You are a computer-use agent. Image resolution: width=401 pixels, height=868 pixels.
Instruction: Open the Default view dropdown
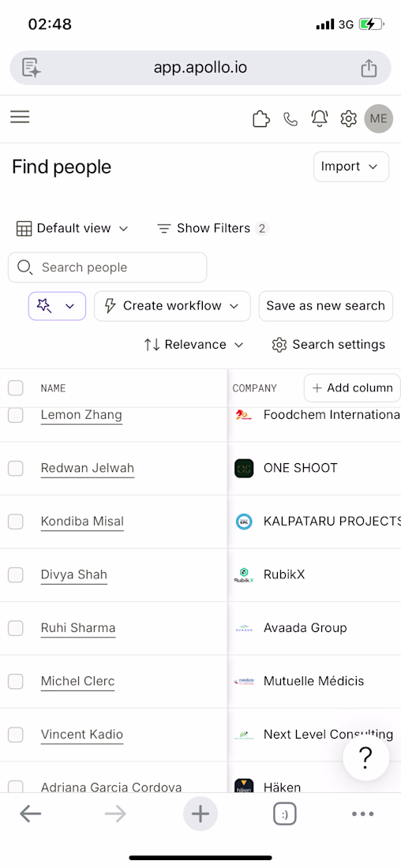(73, 228)
